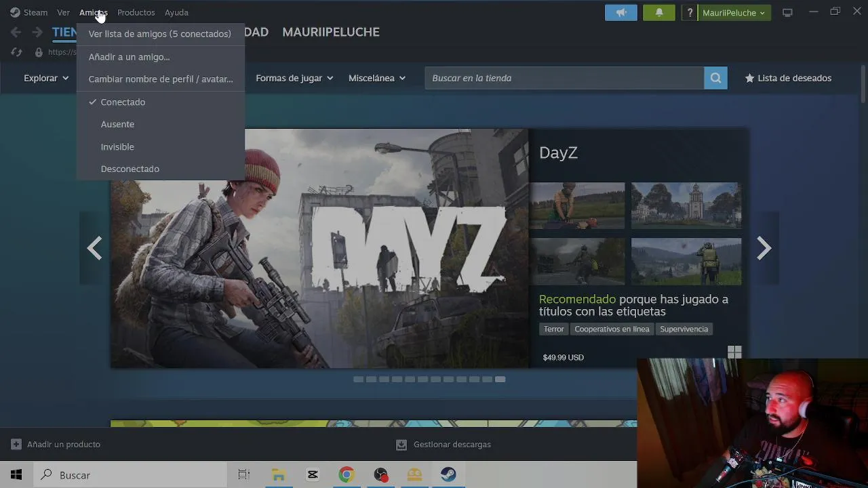Focus the Buscar en la tienda field
The image size is (868, 488).
click(x=564, y=78)
